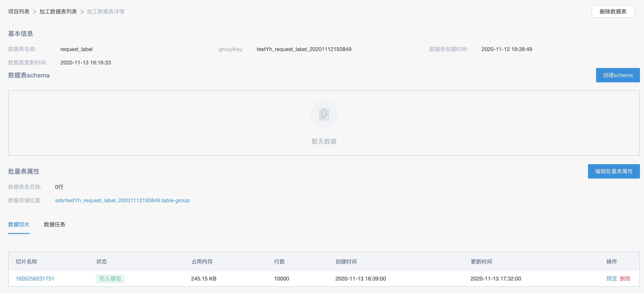Click creation time 2020-11-12 19:38:49
Screen dimensions: 644x293
point(507,49)
